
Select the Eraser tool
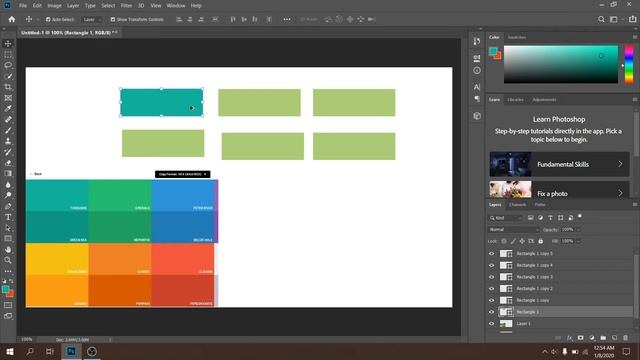8,163
